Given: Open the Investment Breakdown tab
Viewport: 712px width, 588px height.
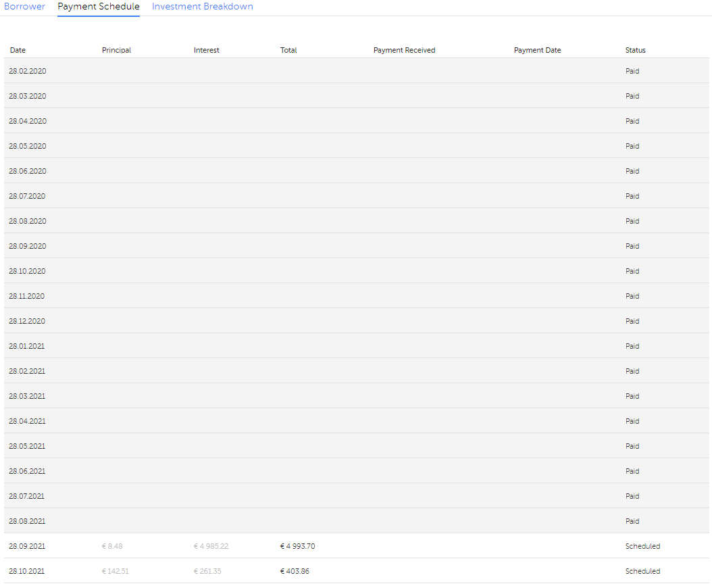Looking at the screenshot, I should coord(202,7).
